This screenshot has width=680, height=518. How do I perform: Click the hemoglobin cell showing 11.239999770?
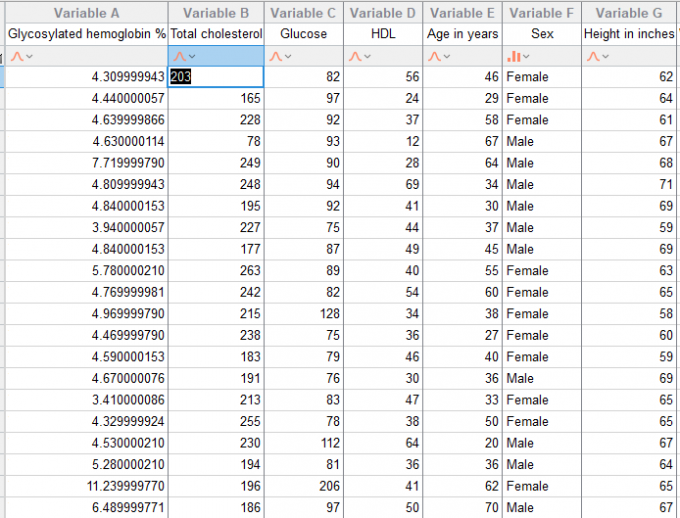tap(86, 486)
